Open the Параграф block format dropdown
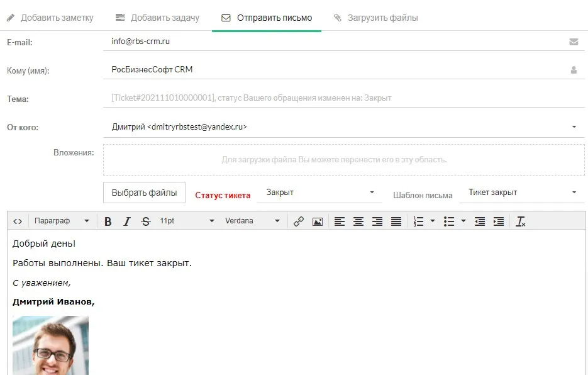Screen dimensions: 588x375 pos(61,221)
